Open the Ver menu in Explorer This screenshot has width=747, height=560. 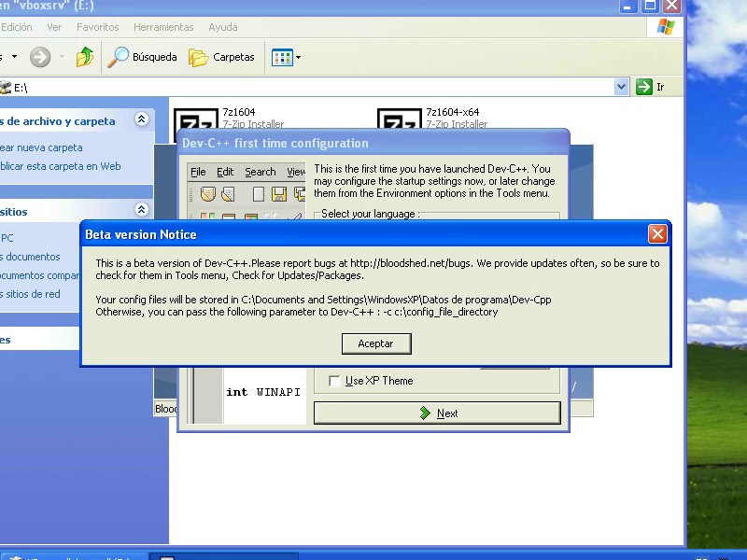(x=54, y=27)
